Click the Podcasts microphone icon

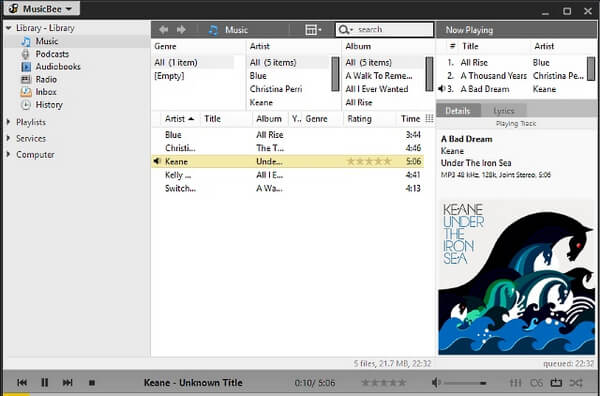click(x=26, y=54)
